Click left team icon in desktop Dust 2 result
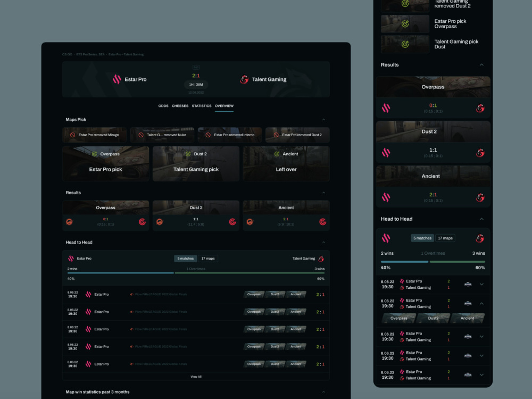 [x=160, y=222]
